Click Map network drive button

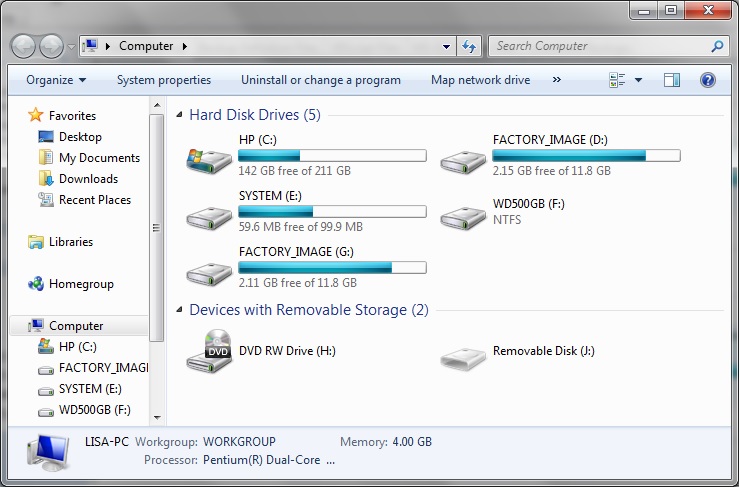tap(480, 80)
